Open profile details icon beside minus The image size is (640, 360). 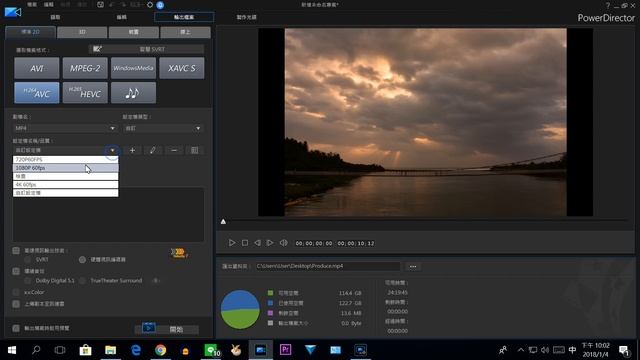point(195,150)
